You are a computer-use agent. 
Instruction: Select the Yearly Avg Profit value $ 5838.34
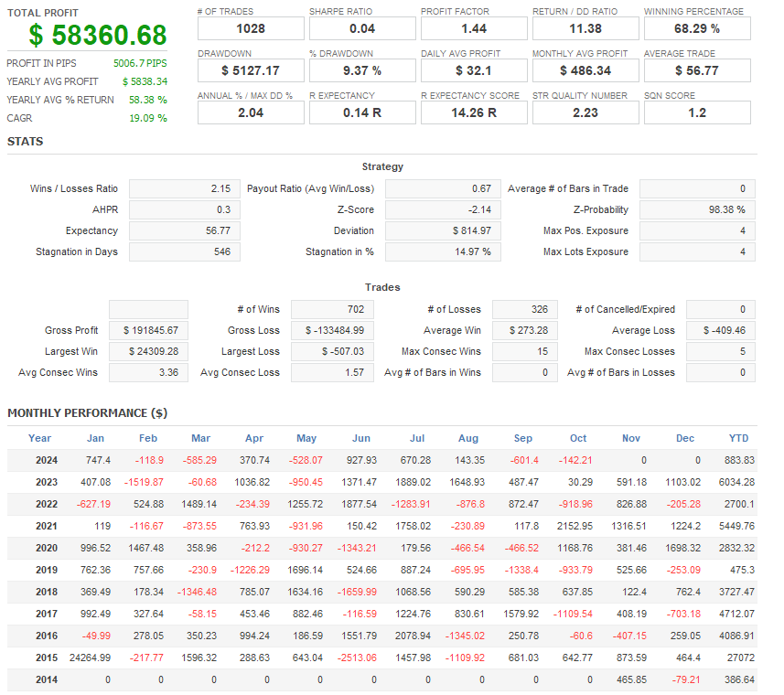[x=145, y=81]
